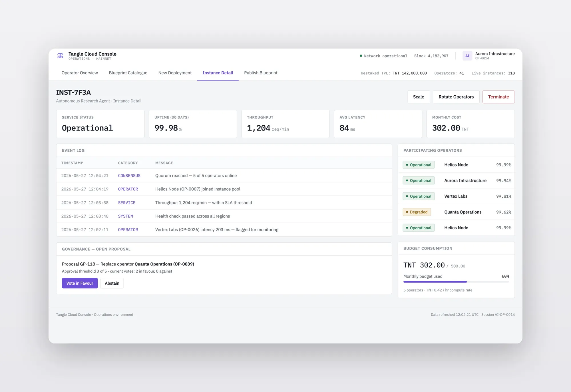Click Restaked TVL TNT 142,000,000 value
Viewport: 571px width, 392px height.
coord(410,73)
